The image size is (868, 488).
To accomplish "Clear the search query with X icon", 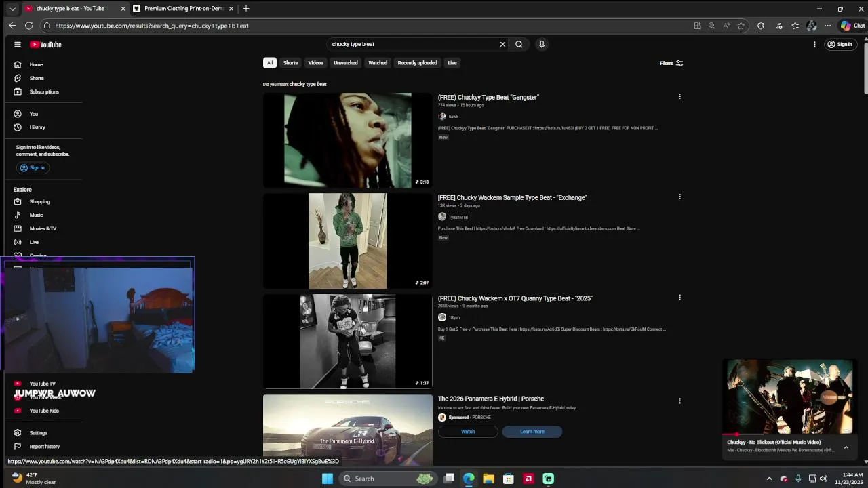I will (502, 44).
